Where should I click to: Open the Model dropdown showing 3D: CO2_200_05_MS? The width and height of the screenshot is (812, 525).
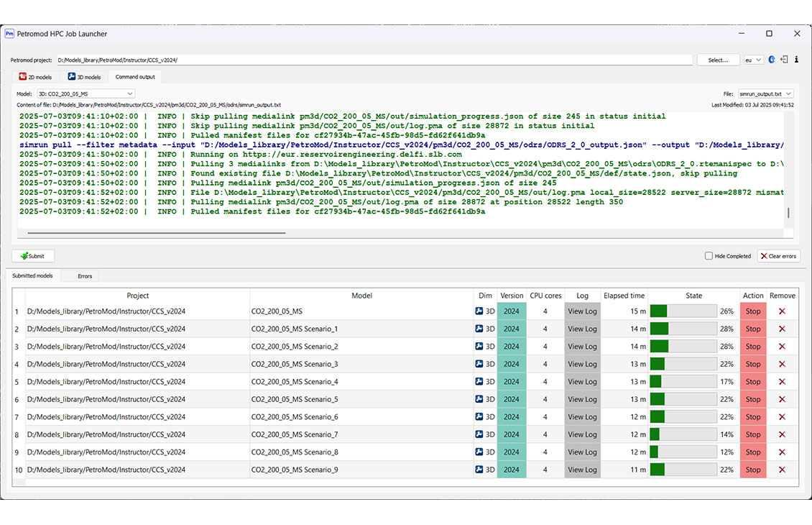tap(86, 93)
